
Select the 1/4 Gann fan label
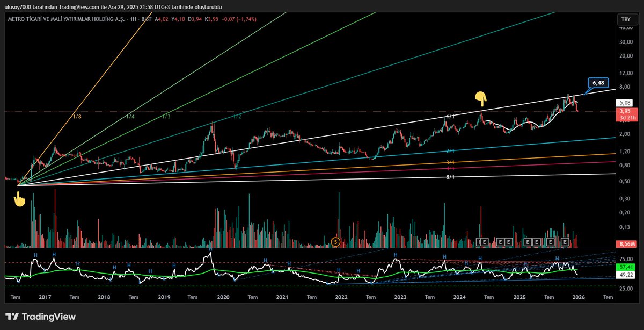130,117
